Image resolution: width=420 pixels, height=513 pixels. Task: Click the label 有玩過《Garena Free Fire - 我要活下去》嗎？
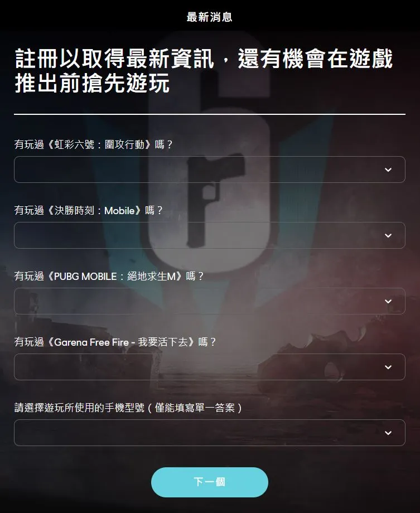coord(115,342)
